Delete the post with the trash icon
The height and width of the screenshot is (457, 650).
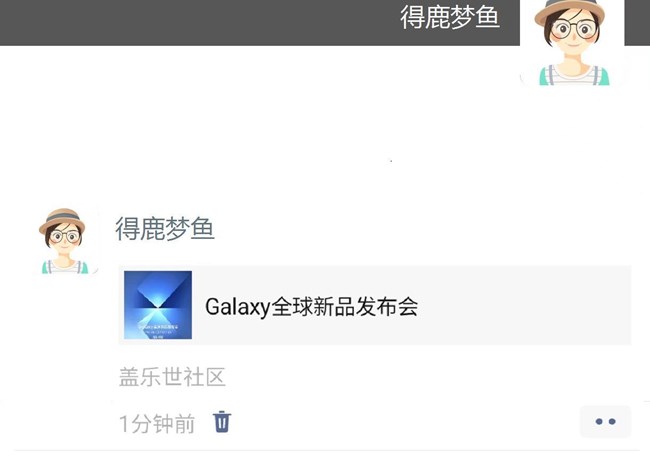pyautogui.click(x=222, y=422)
